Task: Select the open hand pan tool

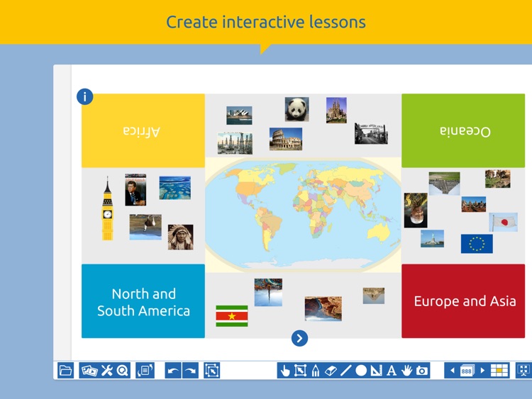Action: (406, 371)
